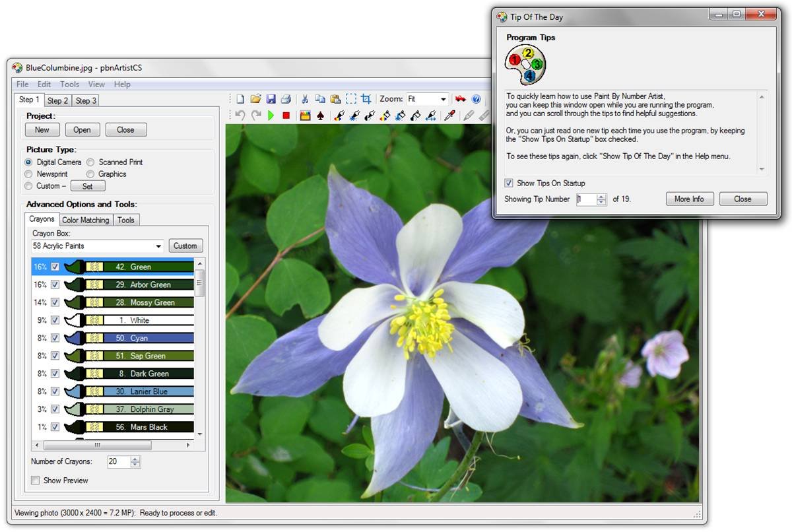
Task: Click the More Info button
Action: coord(689,199)
